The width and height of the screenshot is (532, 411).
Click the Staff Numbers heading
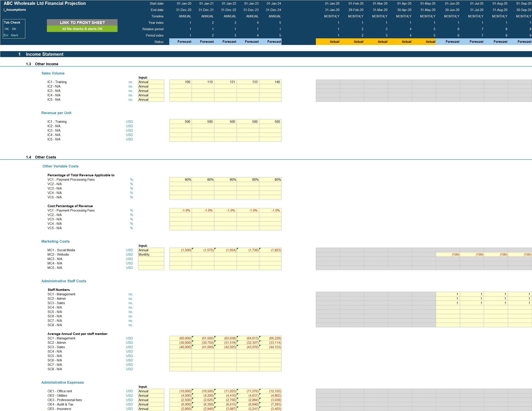[x=59, y=290]
